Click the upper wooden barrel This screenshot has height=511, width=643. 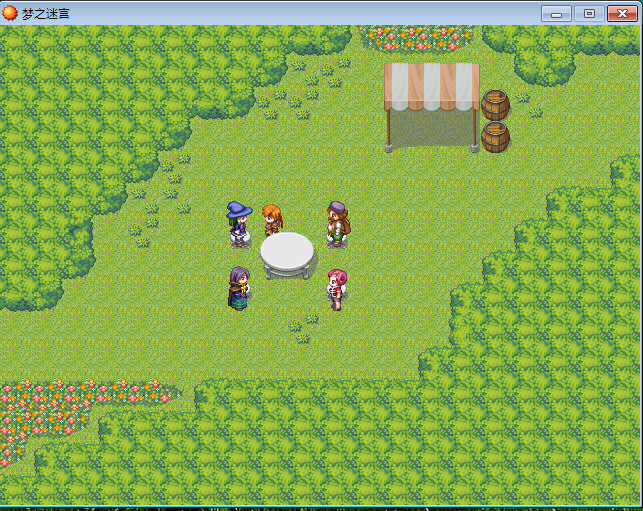tap(495, 105)
